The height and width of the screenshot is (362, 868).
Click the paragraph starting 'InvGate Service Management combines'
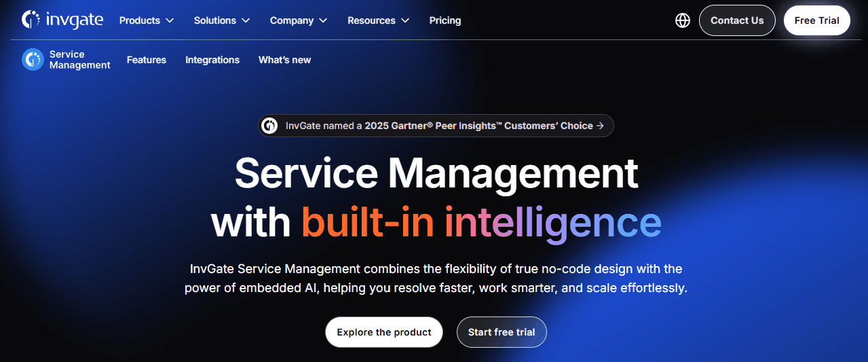[x=436, y=278]
